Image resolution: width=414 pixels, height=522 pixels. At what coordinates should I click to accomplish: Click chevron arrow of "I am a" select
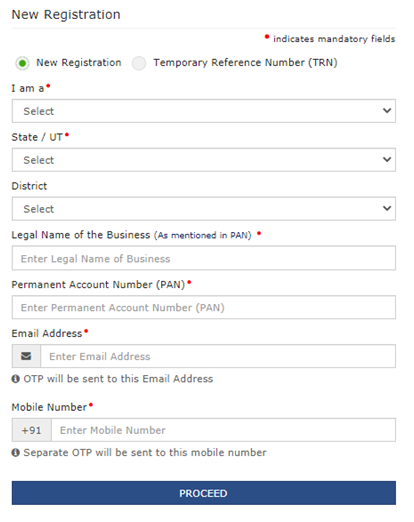(387, 110)
